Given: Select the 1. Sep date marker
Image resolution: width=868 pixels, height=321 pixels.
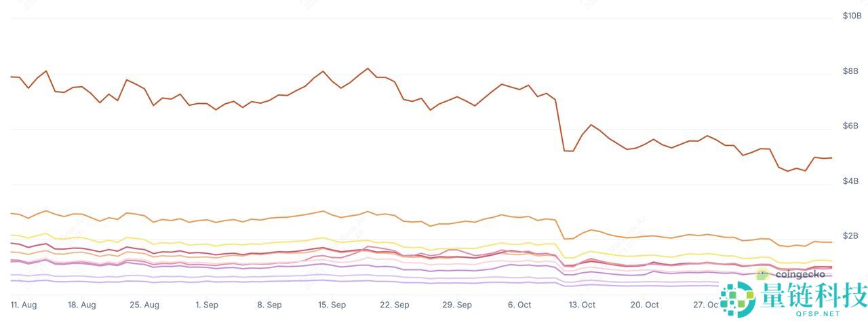Looking at the screenshot, I should (207, 305).
